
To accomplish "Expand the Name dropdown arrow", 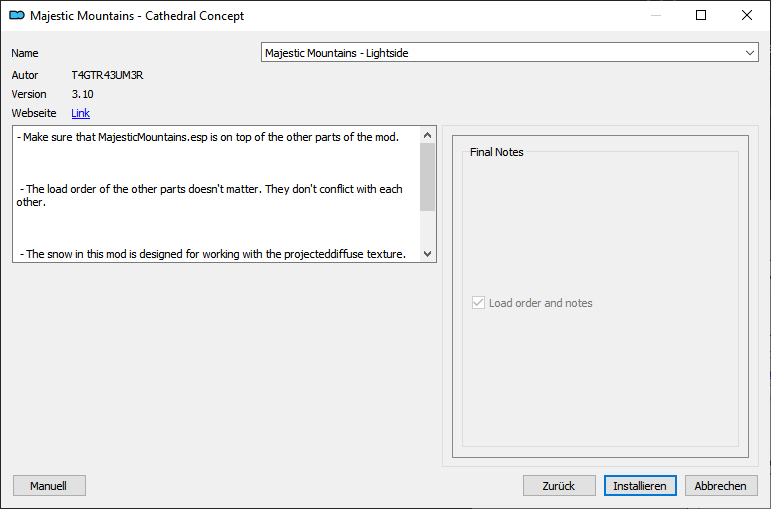I will click(750, 53).
